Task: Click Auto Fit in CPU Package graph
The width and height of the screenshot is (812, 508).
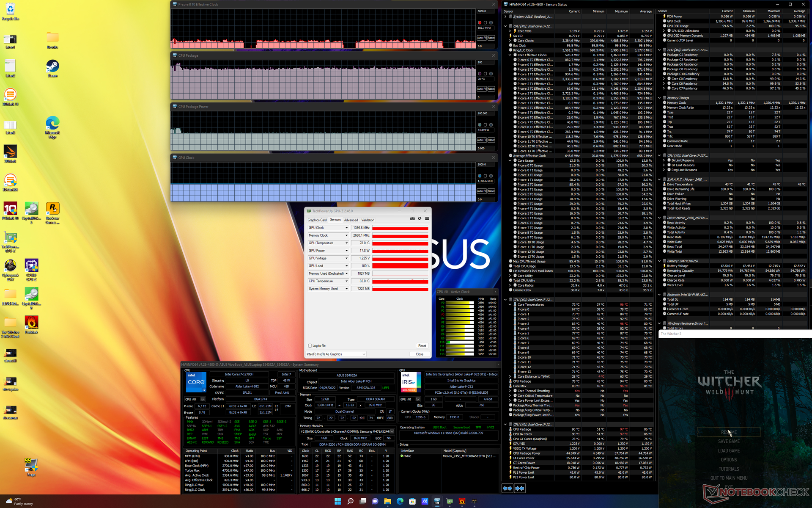Action: 482,89
